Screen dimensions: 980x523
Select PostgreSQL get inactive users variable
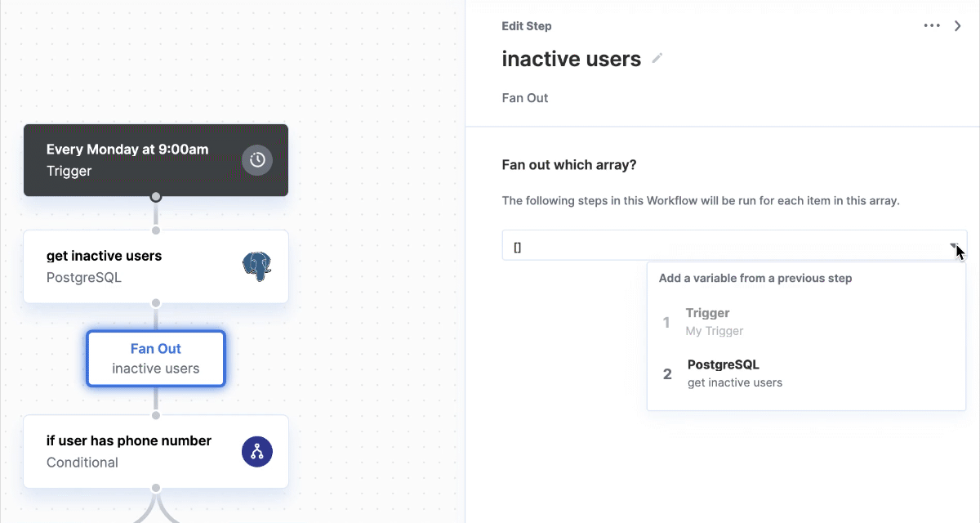pyautogui.click(x=734, y=373)
